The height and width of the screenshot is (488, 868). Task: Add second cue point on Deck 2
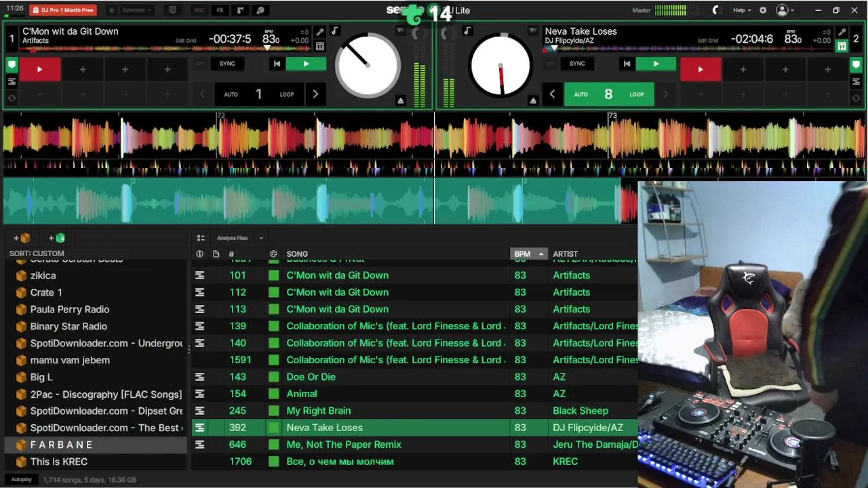point(743,69)
